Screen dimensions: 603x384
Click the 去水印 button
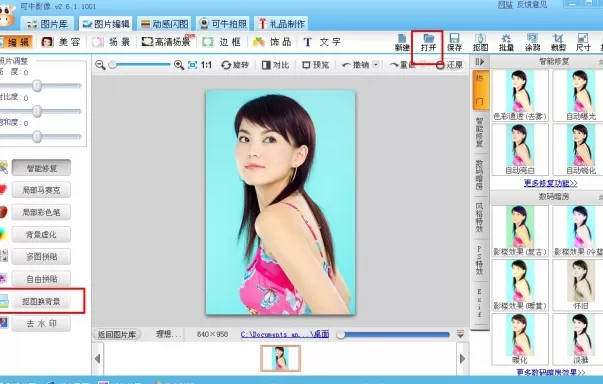42,324
